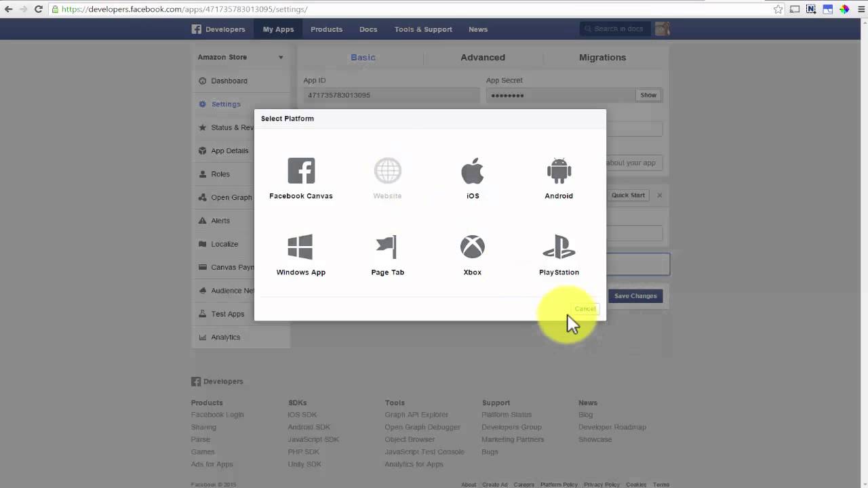
Task: Bookmark this page with the star icon
Action: click(x=778, y=9)
